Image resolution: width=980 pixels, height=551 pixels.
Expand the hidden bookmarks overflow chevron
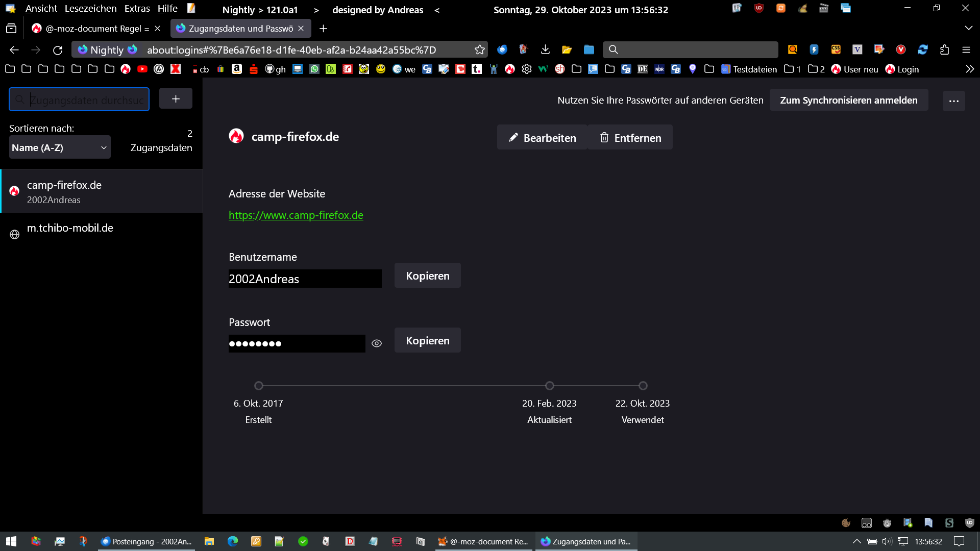click(x=969, y=69)
